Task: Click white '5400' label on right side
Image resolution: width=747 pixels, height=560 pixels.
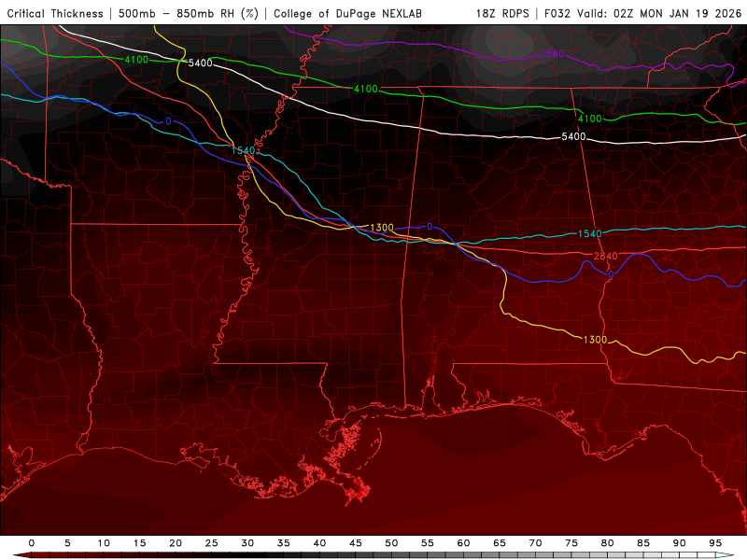Action: coord(573,136)
